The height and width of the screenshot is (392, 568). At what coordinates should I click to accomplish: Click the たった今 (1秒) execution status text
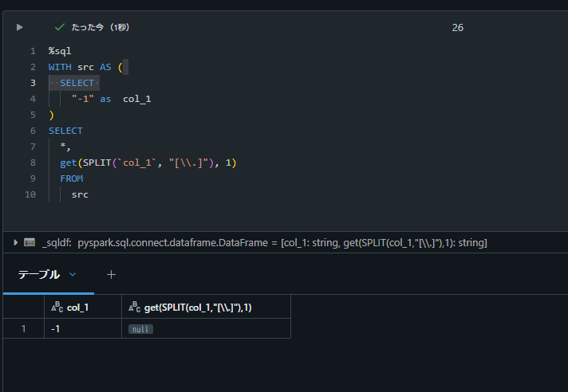(x=101, y=27)
